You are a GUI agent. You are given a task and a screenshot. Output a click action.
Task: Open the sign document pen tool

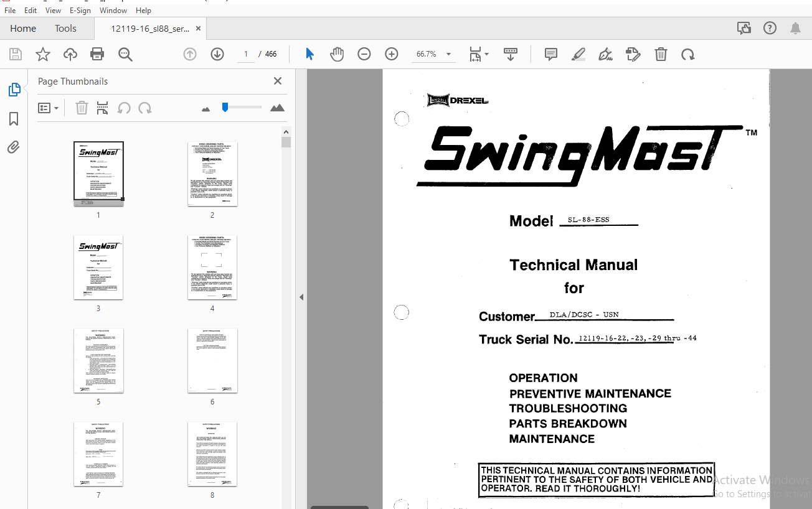(606, 54)
